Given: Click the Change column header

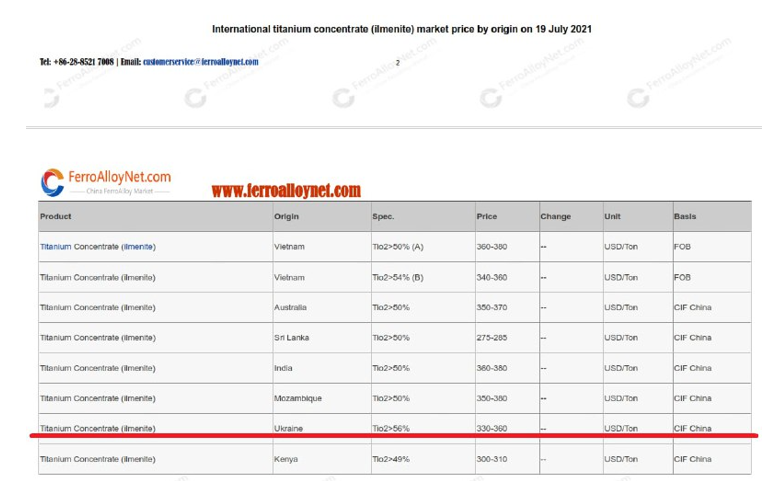Looking at the screenshot, I should coord(555,216).
